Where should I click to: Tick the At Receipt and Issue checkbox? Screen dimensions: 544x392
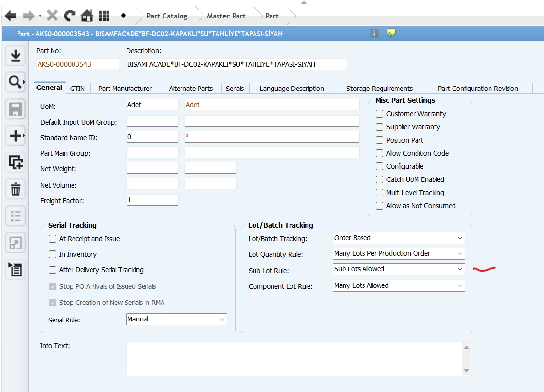pyautogui.click(x=53, y=239)
